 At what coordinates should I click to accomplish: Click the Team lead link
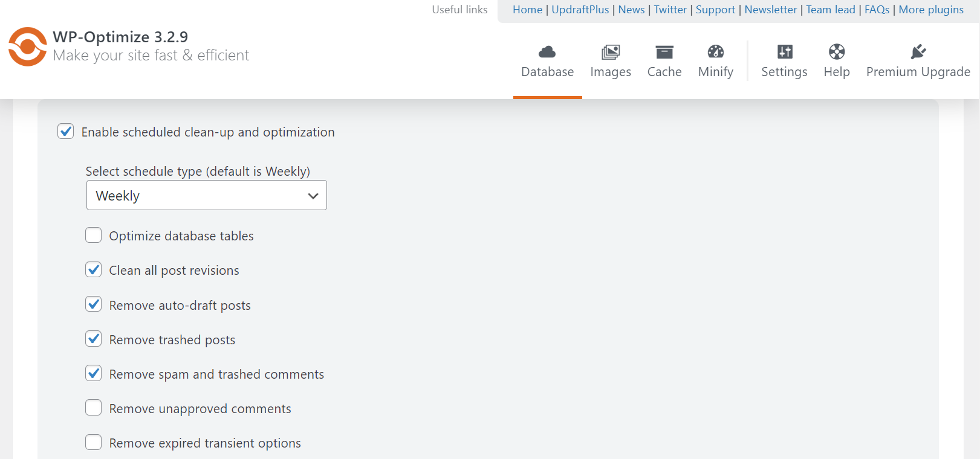coord(831,10)
